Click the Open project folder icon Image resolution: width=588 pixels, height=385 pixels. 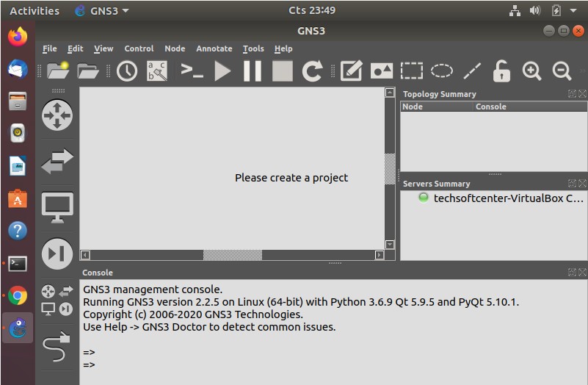click(88, 71)
